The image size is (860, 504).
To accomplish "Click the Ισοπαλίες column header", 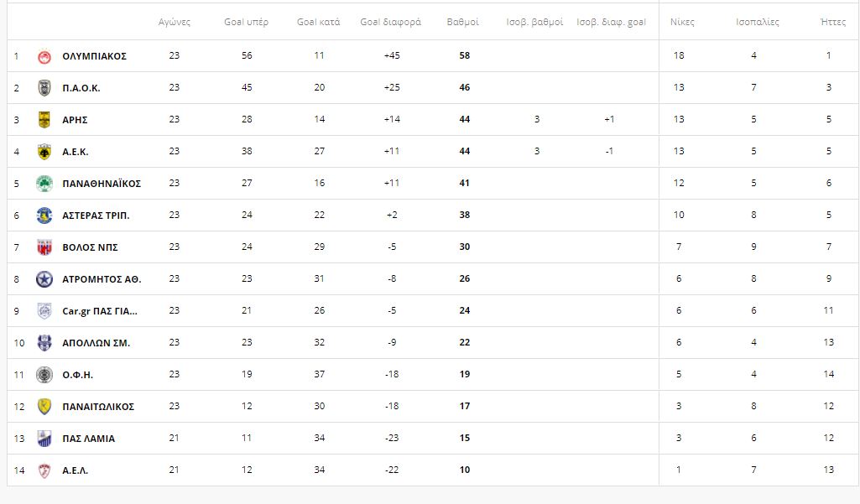I will 758,22.
